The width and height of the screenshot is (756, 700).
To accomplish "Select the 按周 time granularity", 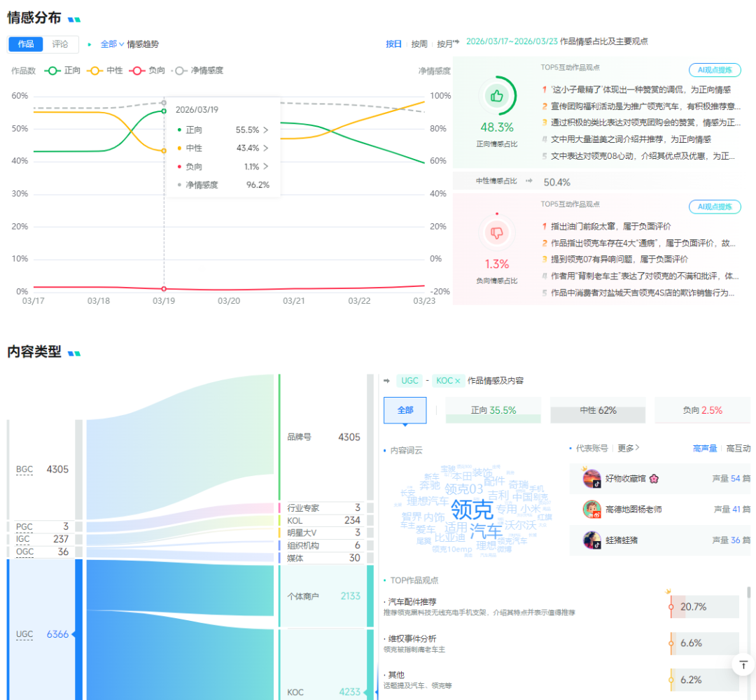I will click(x=419, y=44).
